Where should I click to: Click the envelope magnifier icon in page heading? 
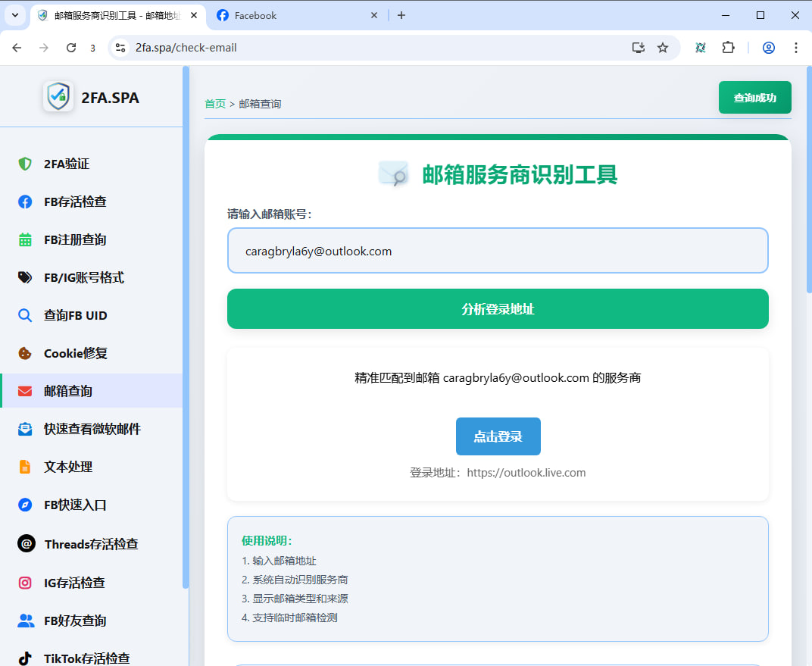point(394,174)
